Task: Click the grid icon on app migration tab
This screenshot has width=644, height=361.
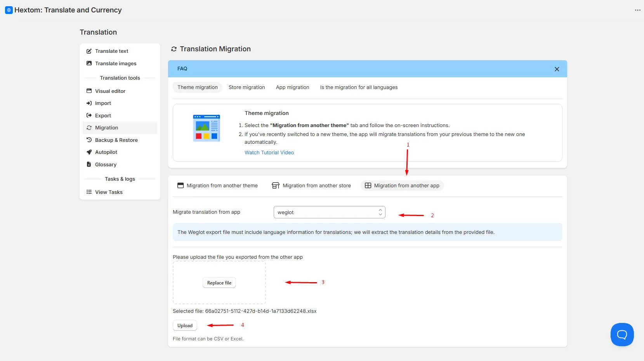Action: [368, 186]
